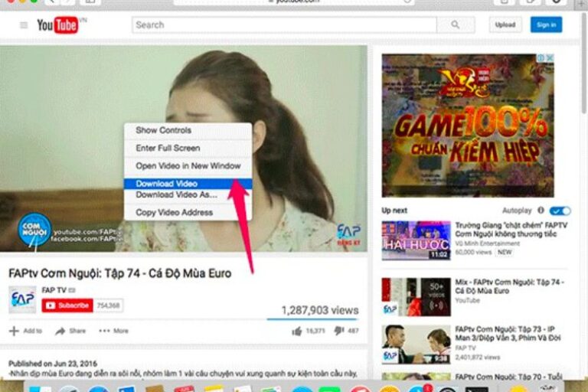
Task: Click the thumbs up like icon
Action: 297,331
